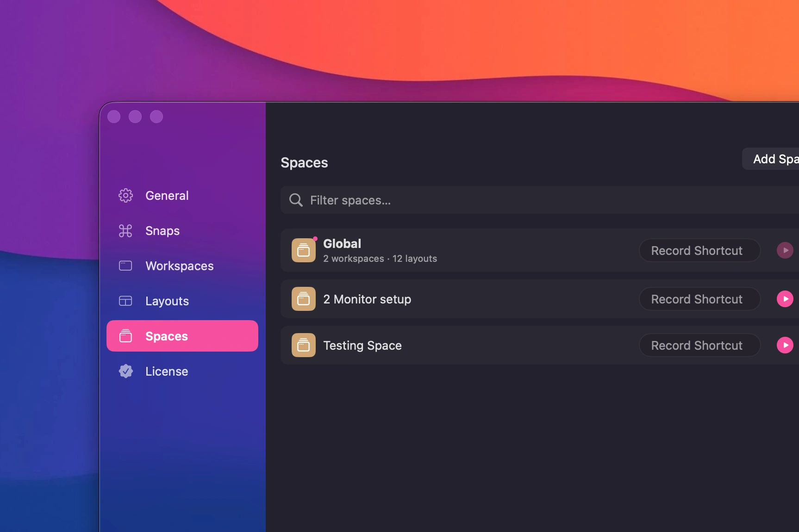799x532 pixels.
Task: Select the Testing Space row name
Action: [362, 346]
